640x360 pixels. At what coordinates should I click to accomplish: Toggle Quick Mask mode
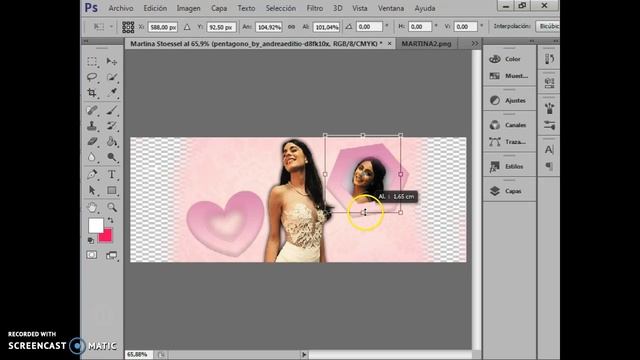click(x=92, y=255)
